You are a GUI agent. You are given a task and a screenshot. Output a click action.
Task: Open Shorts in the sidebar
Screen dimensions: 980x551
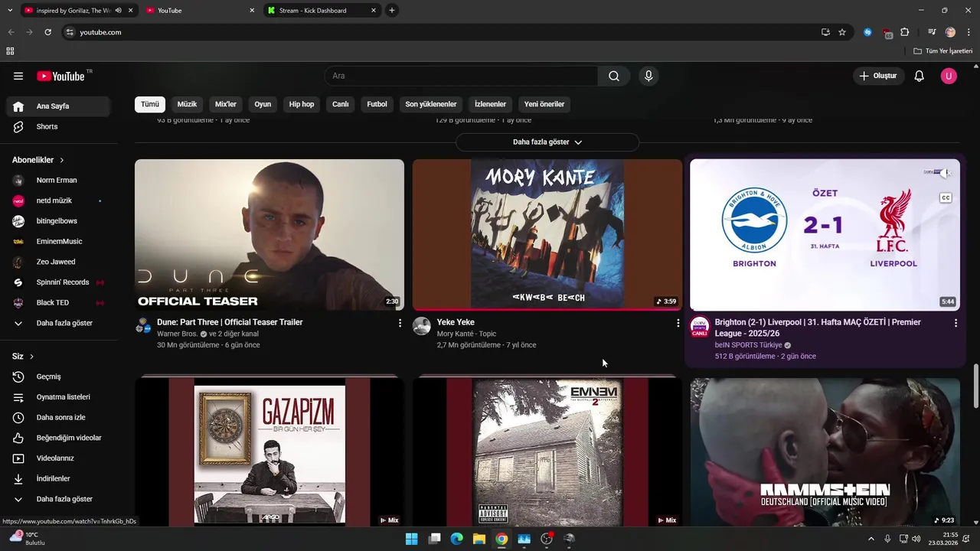(x=58, y=126)
